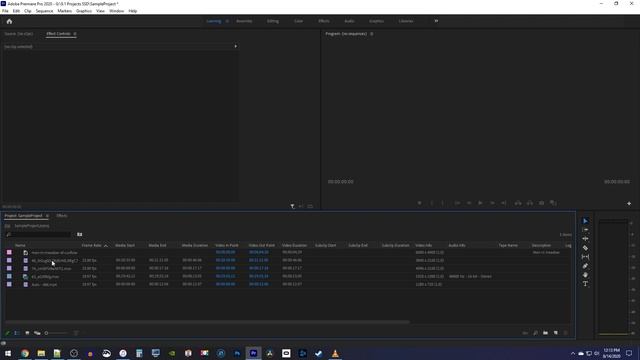This screenshot has width=640, height=360.
Task: Click Mark In in Program monitor
Action: click(x=431, y=203)
